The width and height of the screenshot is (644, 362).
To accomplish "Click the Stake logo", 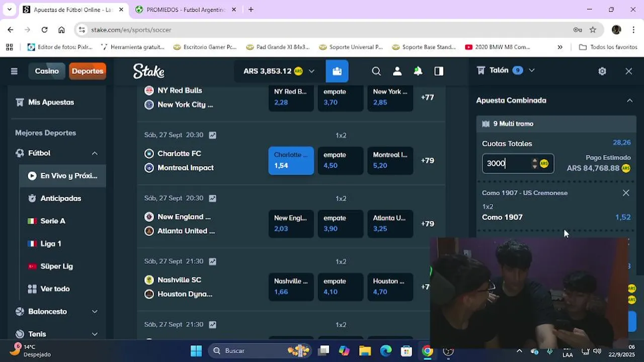I will [x=148, y=71].
